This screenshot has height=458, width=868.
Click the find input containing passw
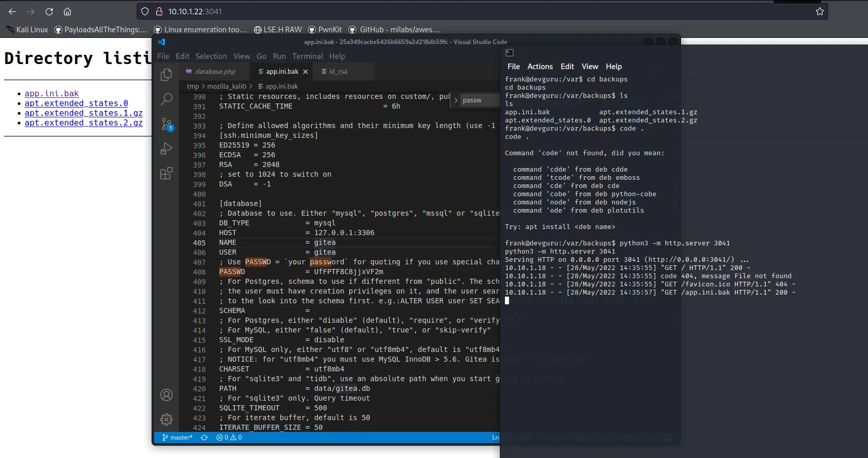(x=479, y=100)
